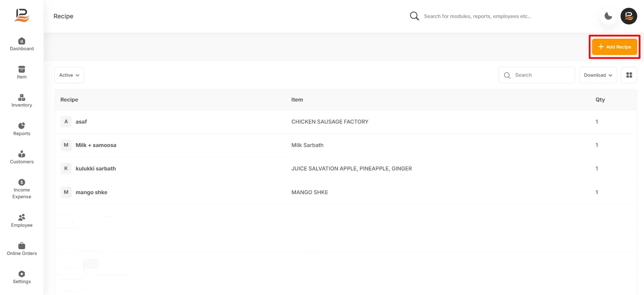Click the recipe table Search field

537,75
